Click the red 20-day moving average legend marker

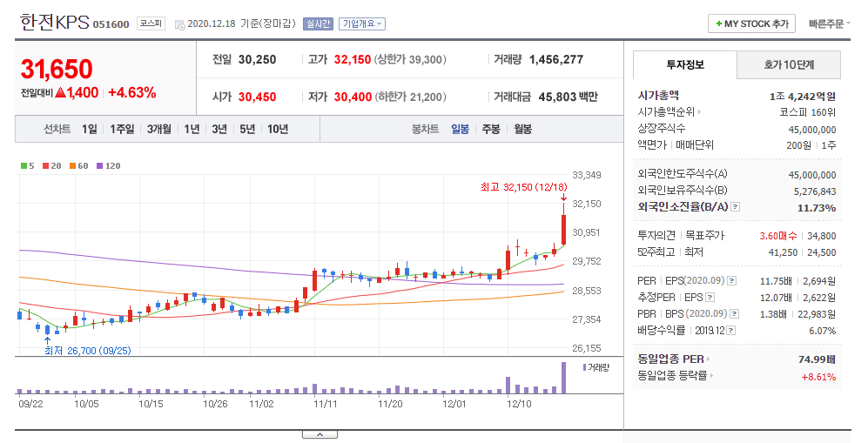click(45, 166)
